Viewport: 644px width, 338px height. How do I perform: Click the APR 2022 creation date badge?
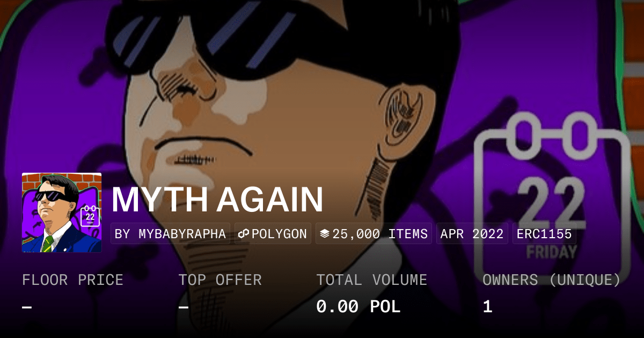click(x=472, y=234)
